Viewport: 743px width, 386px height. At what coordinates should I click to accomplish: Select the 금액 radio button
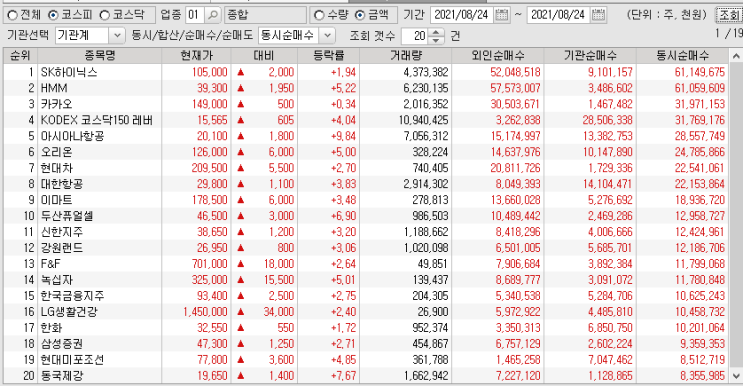pos(360,15)
